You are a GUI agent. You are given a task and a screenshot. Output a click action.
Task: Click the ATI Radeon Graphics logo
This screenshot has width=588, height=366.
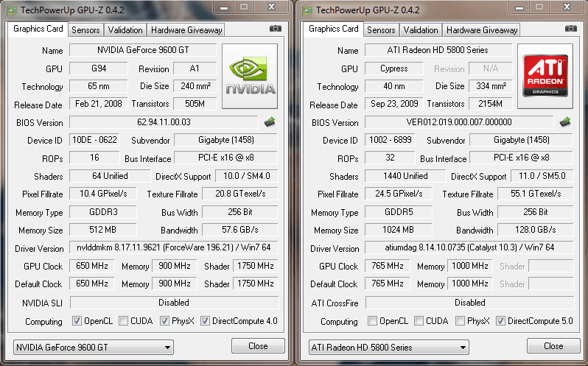(545, 77)
